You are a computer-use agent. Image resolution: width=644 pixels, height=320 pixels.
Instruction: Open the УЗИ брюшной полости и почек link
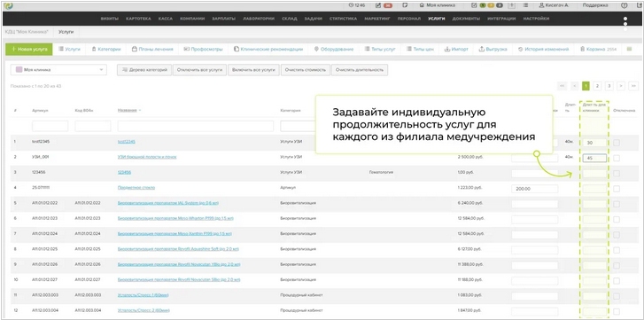[147, 157]
